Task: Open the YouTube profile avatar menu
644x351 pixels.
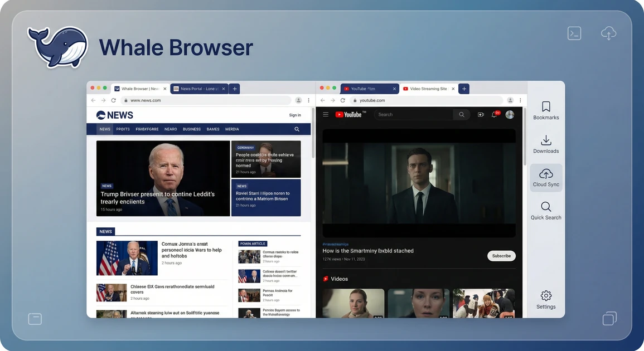Action: [509, 114]
